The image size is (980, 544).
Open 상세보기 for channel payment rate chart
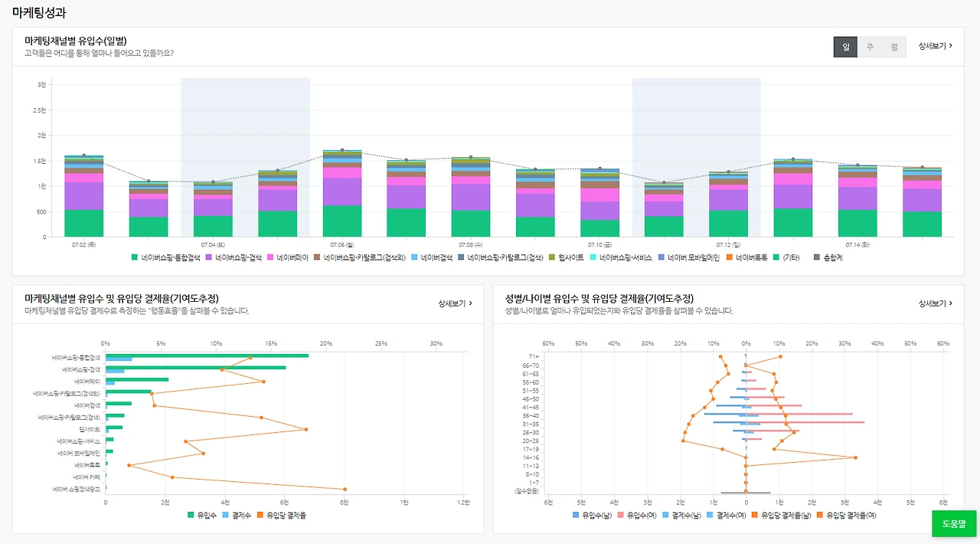click(x=455, y=303)
